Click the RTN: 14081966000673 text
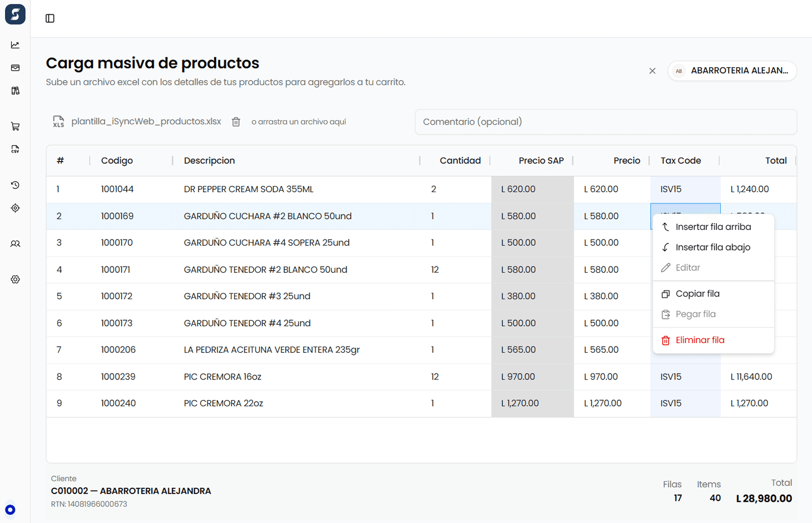Screen dimensions: 812x523 [89, 504]
